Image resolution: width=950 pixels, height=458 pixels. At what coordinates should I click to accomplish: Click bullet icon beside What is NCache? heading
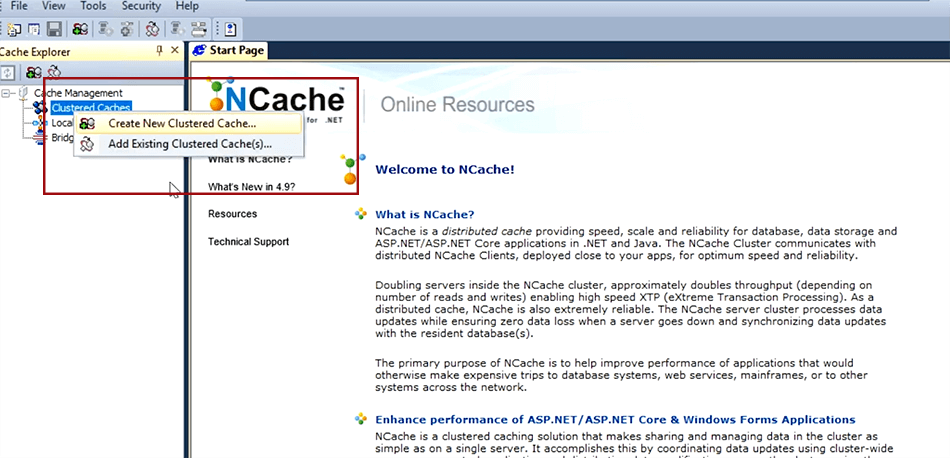click(x=361, y=213)
